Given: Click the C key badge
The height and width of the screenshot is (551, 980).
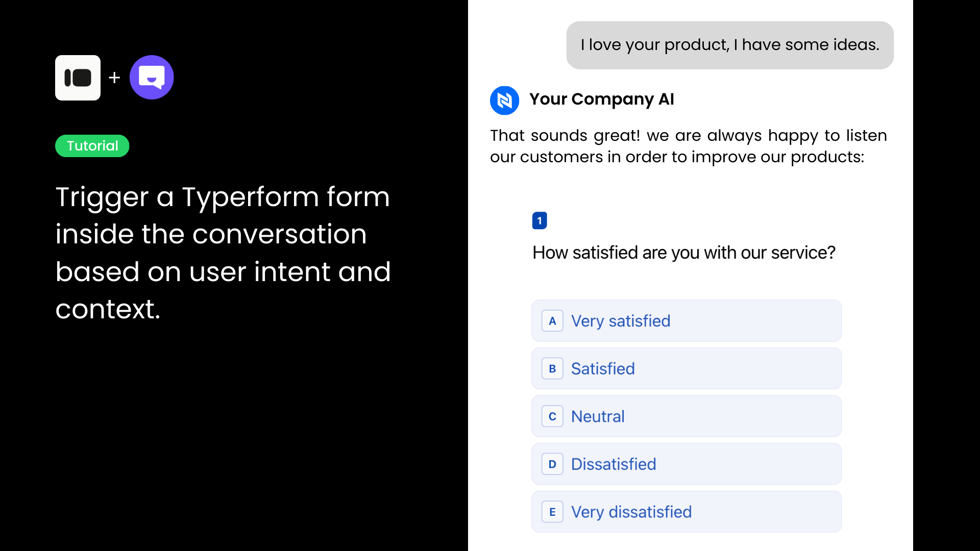Looking at the screenshot, I should pos(552,416).
